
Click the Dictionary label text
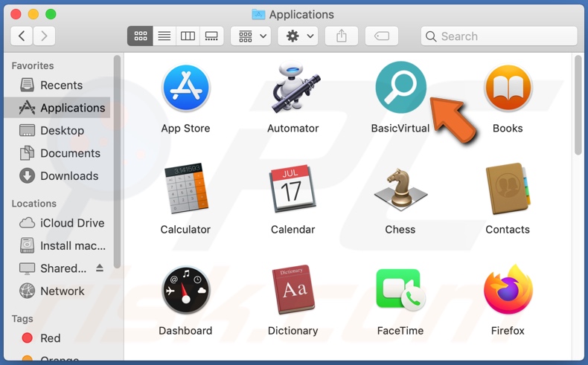pos(293,331)
